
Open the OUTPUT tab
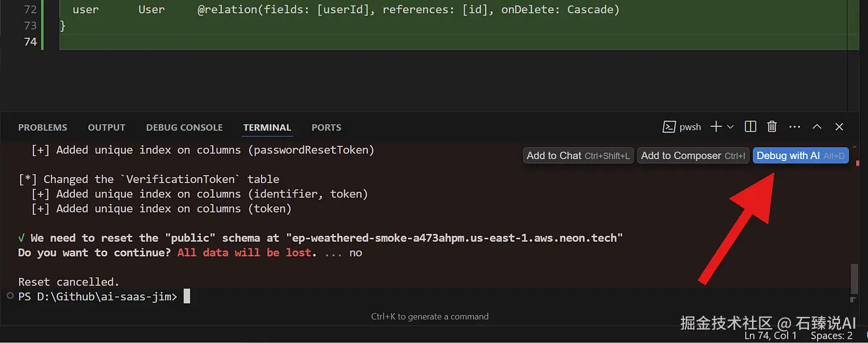[x=107, y=128]
